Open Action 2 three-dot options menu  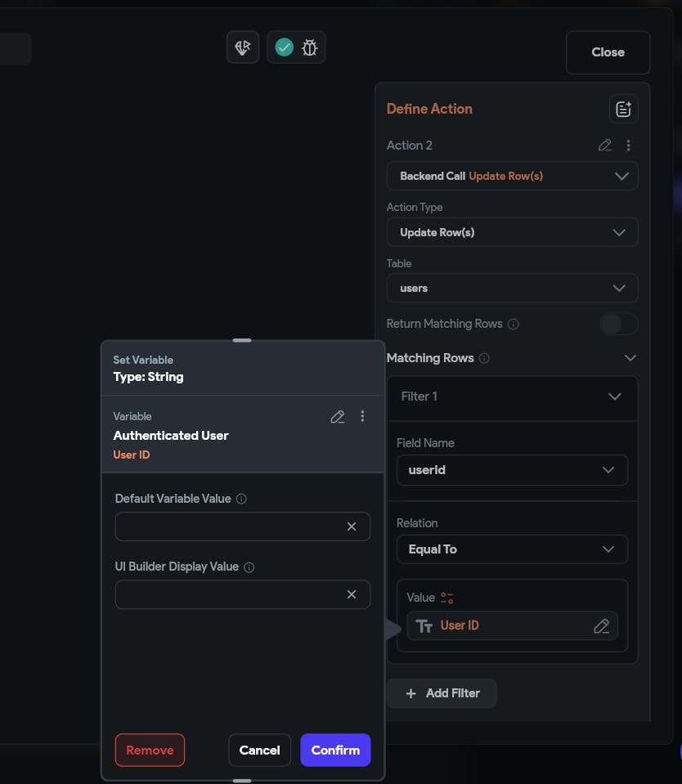pyautogui.click(x=628, y=146)
